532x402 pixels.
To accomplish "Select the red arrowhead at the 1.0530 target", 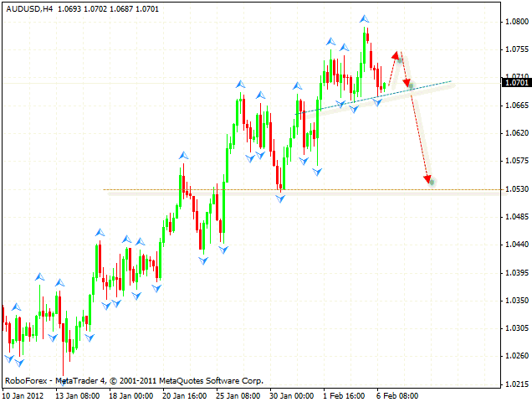I will click(x=429, y=179).
